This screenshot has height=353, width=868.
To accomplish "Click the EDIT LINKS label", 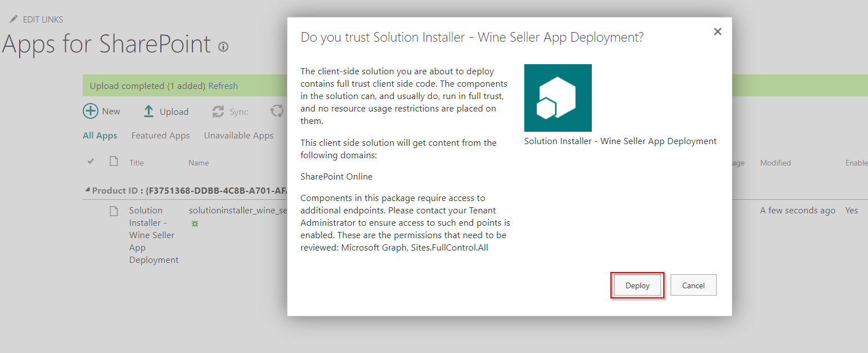I will pos(43,20).
